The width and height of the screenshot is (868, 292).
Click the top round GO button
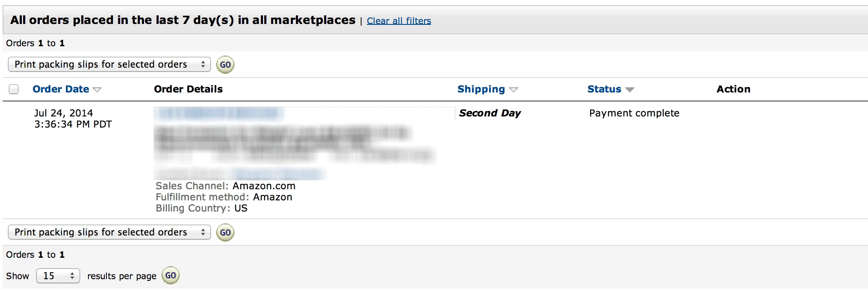(225, 65)
